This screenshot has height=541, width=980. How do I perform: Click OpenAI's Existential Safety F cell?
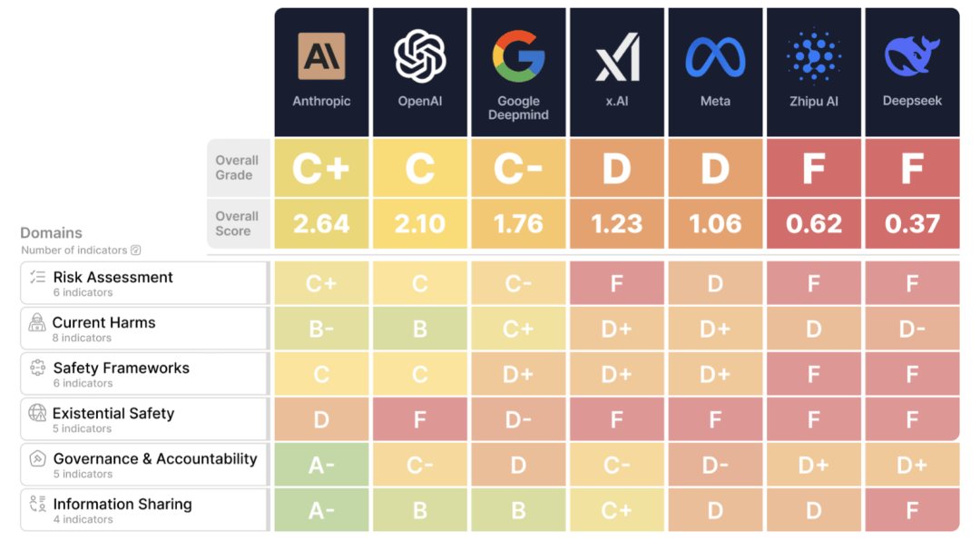(420, 419)
